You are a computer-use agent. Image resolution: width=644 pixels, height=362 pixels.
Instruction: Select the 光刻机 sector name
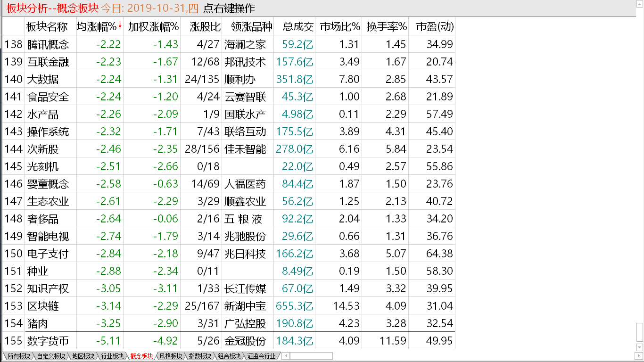point(43,166)
